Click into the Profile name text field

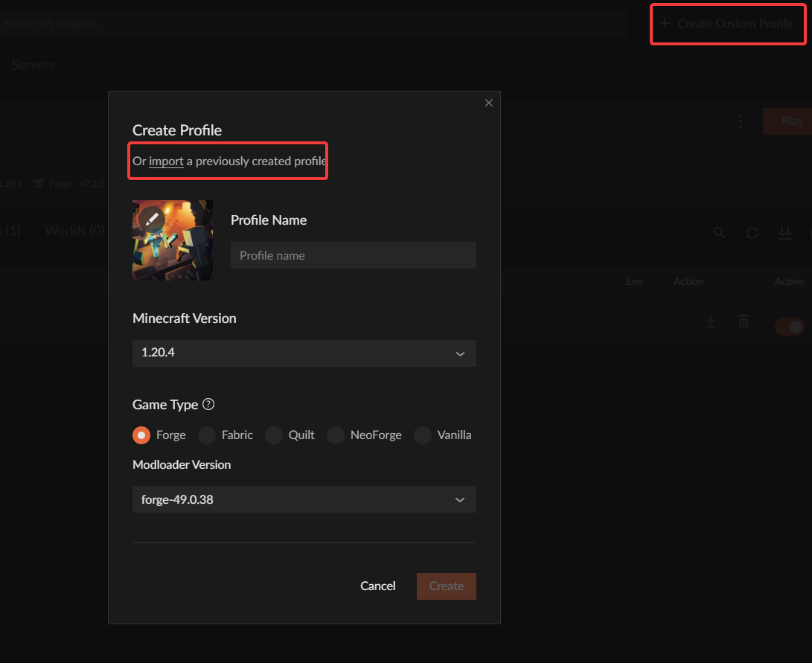coord(353,255)
